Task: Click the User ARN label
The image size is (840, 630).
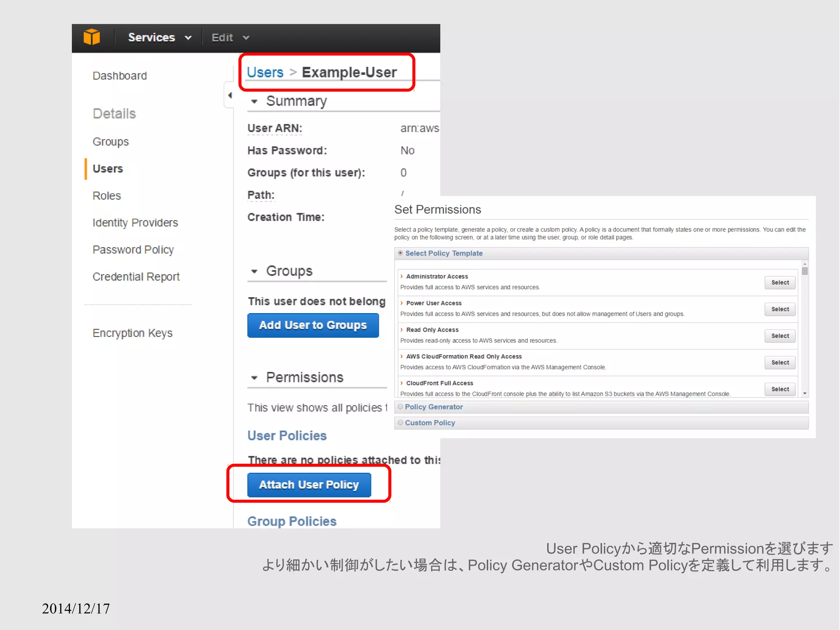Action: 274,128
